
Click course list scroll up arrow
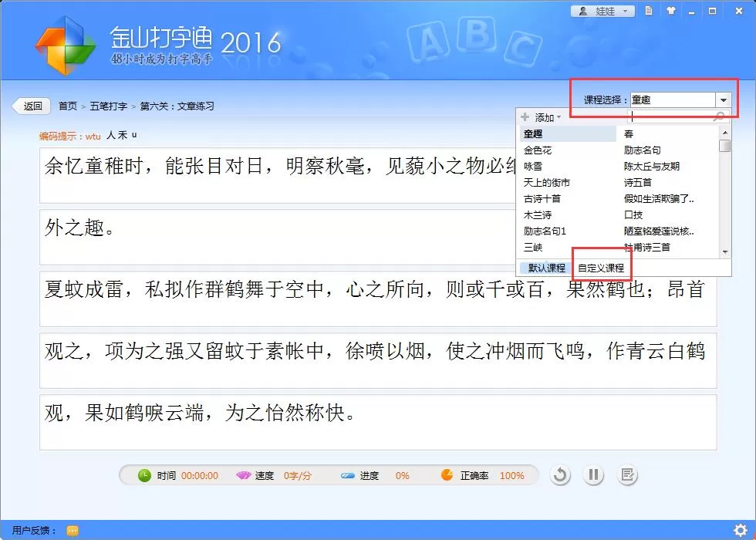[x=724, y=132]
